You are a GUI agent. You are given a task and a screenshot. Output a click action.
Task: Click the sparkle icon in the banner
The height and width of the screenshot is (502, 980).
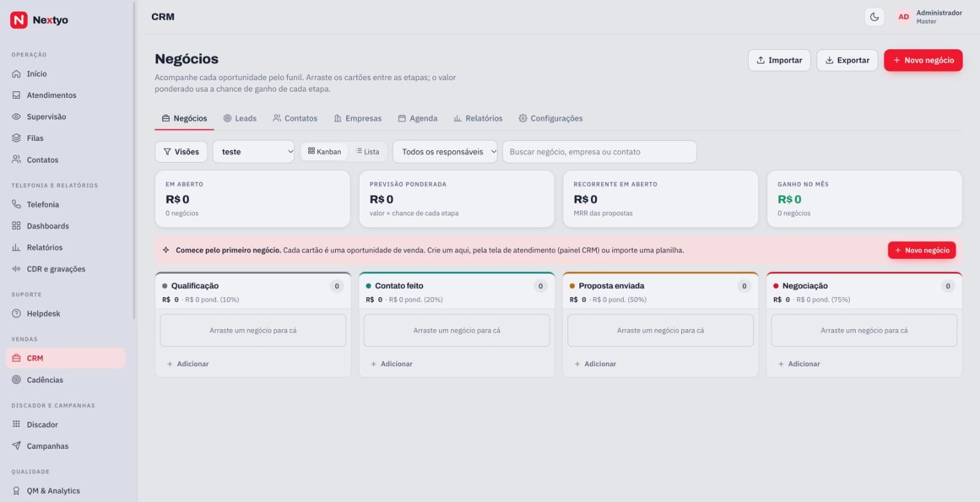point(166,250)
